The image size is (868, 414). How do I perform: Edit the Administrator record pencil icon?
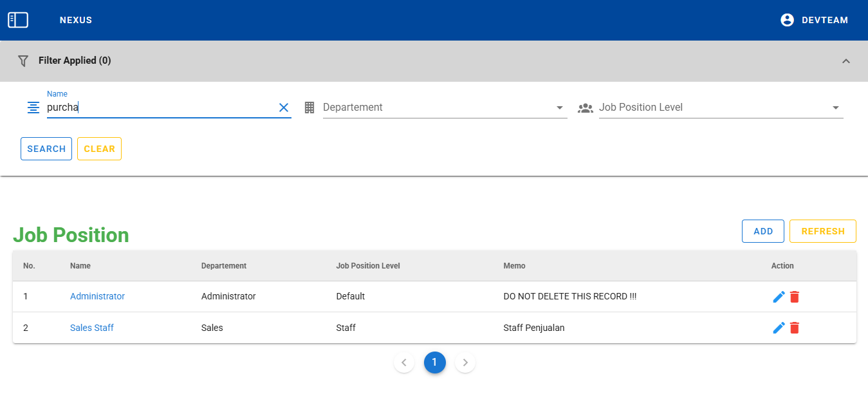779,297
